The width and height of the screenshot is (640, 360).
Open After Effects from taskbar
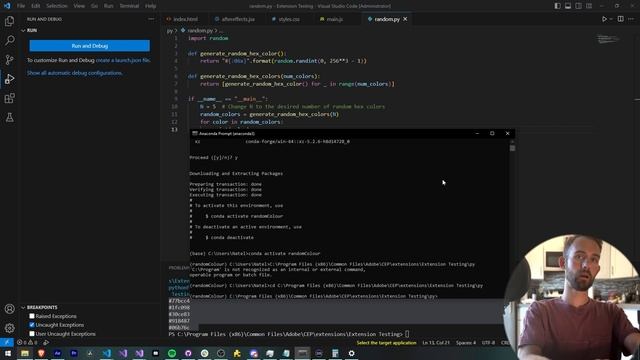[x=58, y=353]
